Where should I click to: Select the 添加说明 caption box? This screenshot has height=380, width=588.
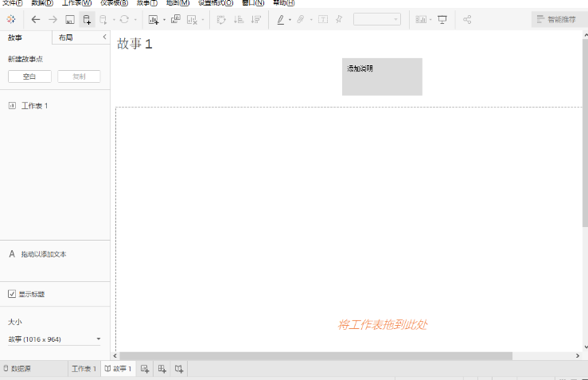pyautogui.click(x=382, y=76)
